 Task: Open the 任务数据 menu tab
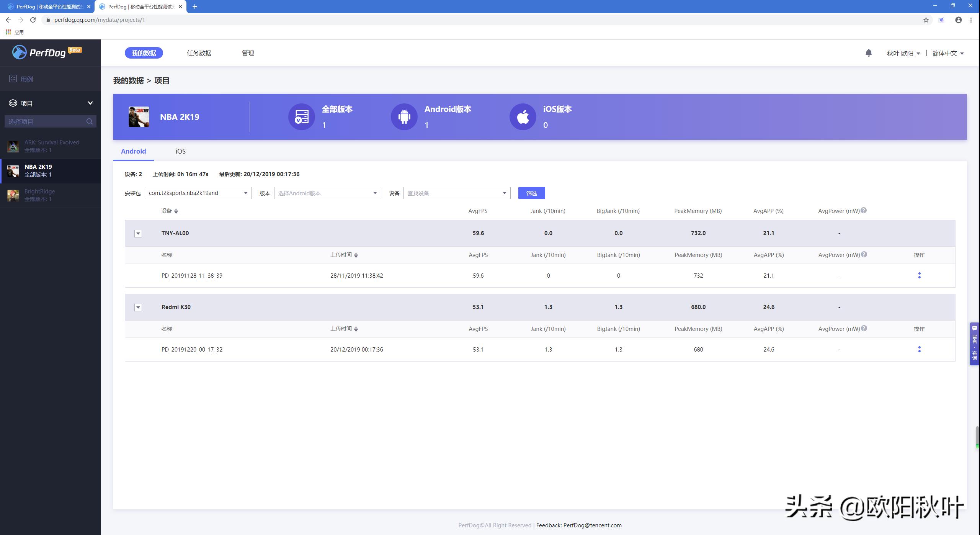tap(199, 53)
